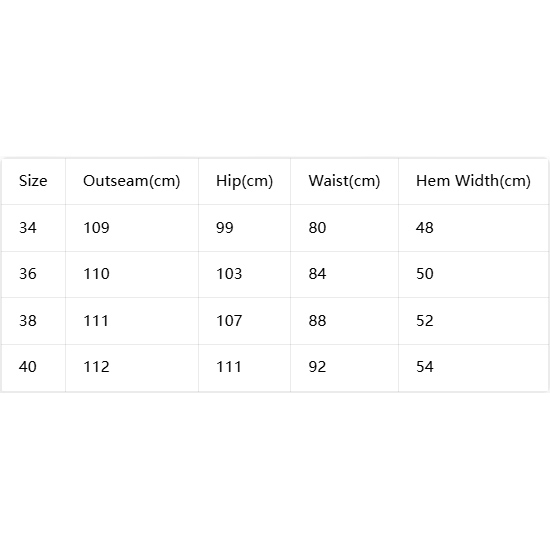Click hip value 107
Image resolution: width=550 pixels, height=550 pixels.
coord(229,321)
